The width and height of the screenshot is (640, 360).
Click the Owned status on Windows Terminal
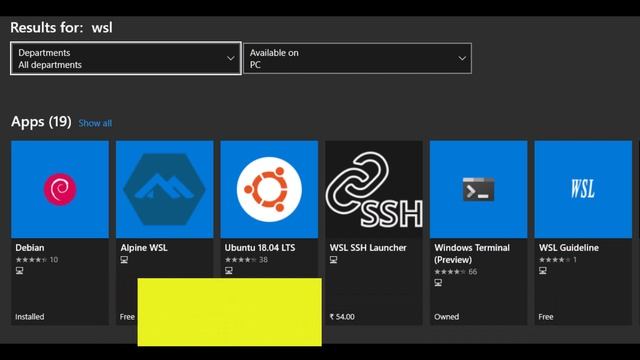pyautogui.click(x=447, y=317)
